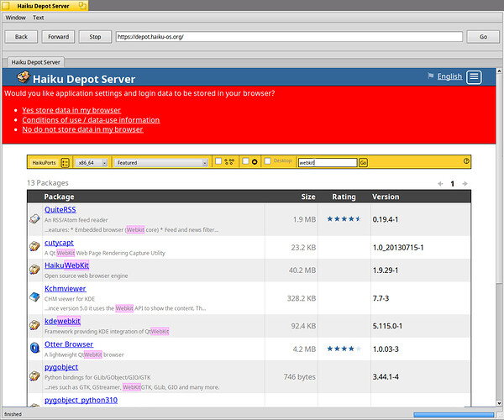Open the Kchmviewer package link
Screen dimensions: 504x420
(x=66, y=289)
